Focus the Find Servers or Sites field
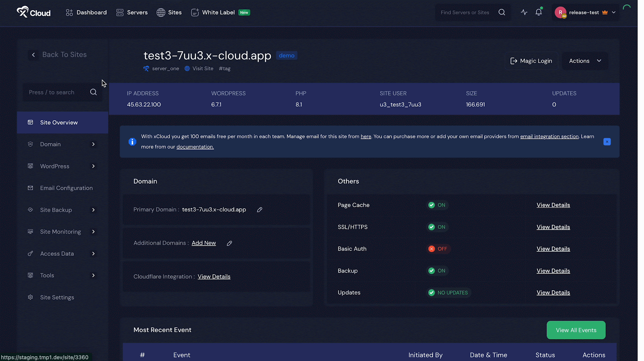Image resolution: width=644 pixels, height=361 pixels. 466,12
